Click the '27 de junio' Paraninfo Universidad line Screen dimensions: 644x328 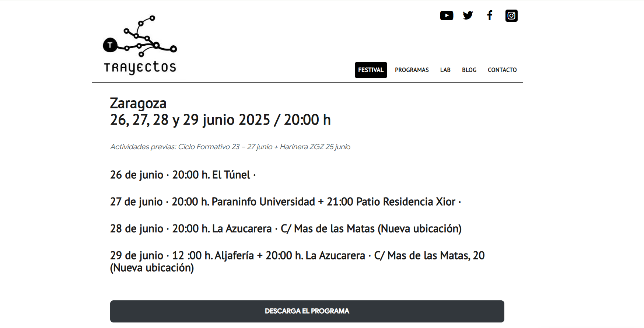286,202
